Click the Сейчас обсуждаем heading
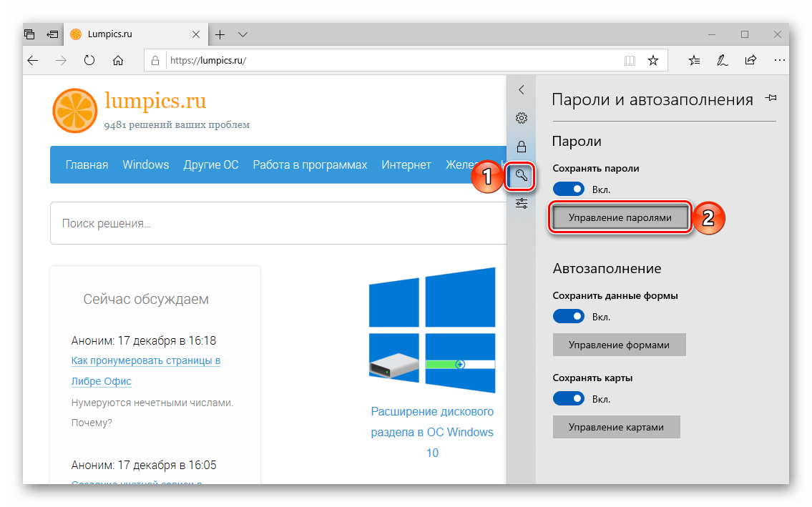 tap(146, 300)
